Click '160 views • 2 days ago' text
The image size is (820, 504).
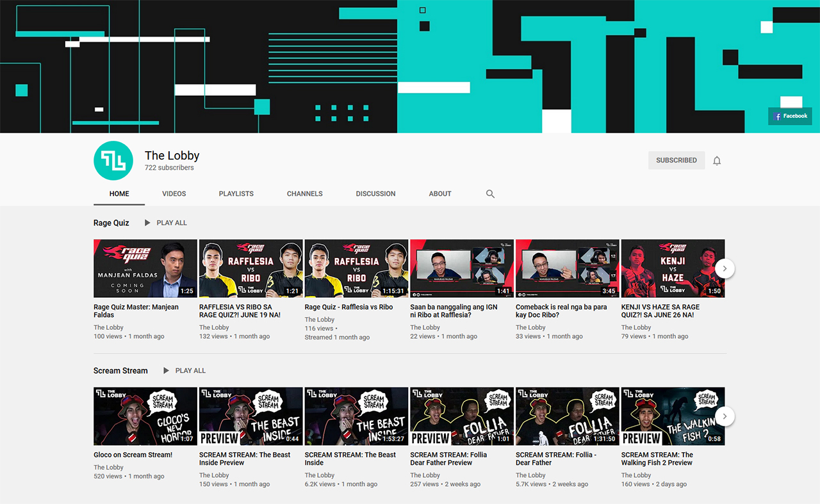click(654, 485)
